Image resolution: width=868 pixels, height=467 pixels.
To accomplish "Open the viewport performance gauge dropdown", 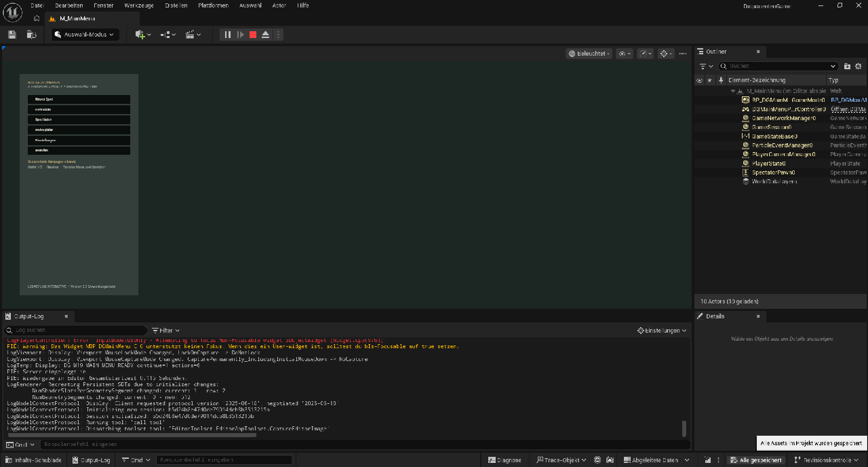I will pos(646,53).
